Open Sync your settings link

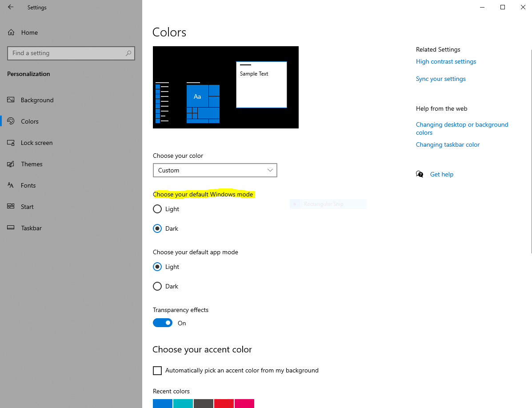[441, 79]
